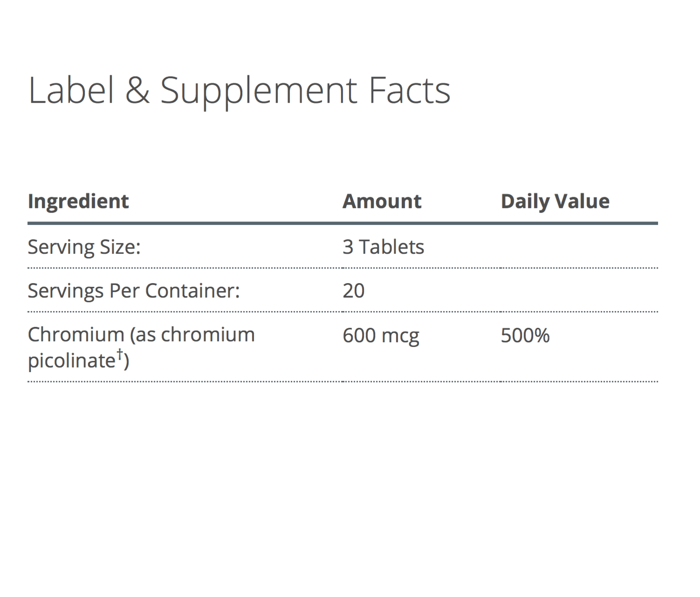The height and width of the screenshot is (597, 700).
Task: Click the dagger footnote symbol after picolinate
Action: [x=120, y=354]
